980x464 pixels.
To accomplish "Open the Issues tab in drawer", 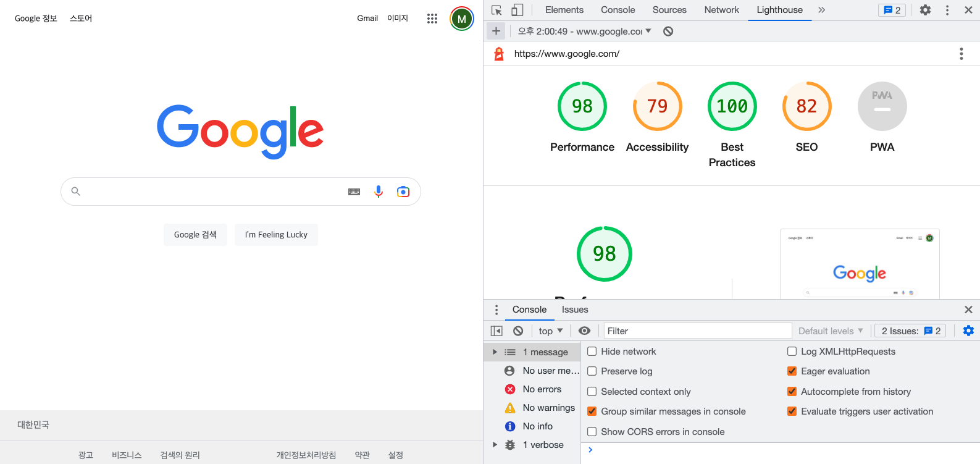I will pos(575,310).
